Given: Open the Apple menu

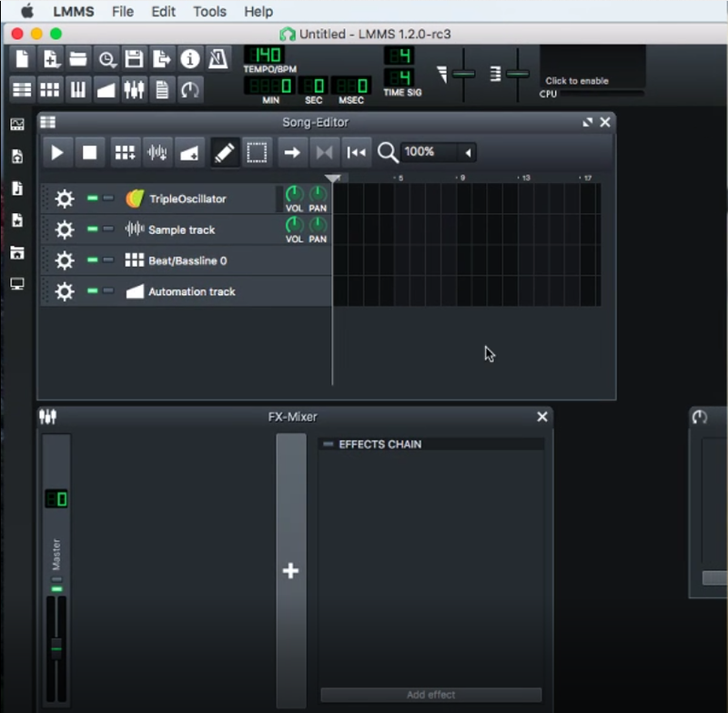Looking at the screenshot, I should (x=27, y=11).
